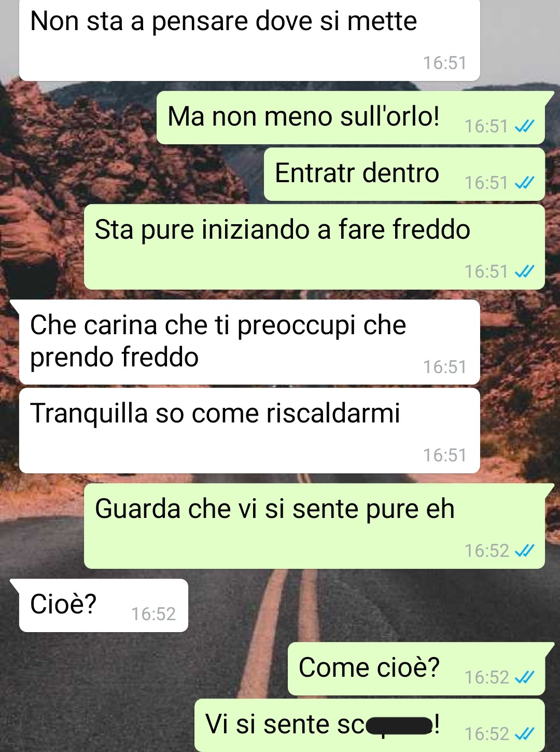Select the received message "Che carina che ti preoccupi"
Screen dimensions: 560x752
click(249, 342)
